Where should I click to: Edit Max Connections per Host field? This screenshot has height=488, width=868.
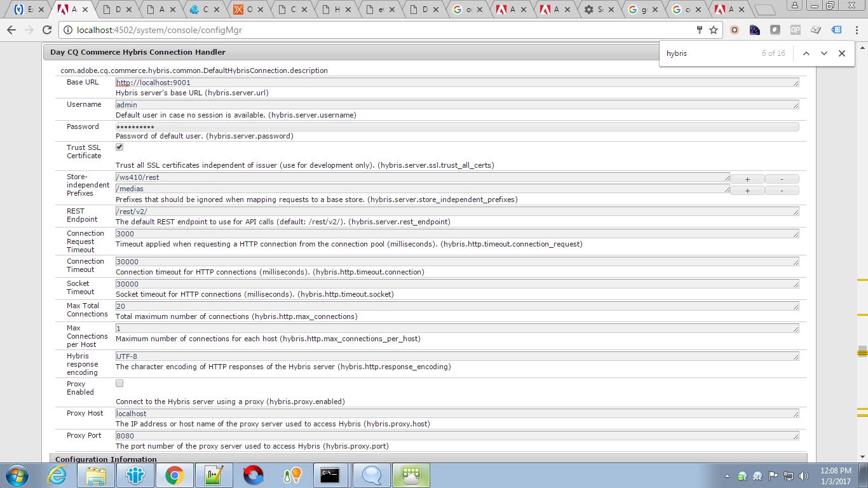pos(457,329)
